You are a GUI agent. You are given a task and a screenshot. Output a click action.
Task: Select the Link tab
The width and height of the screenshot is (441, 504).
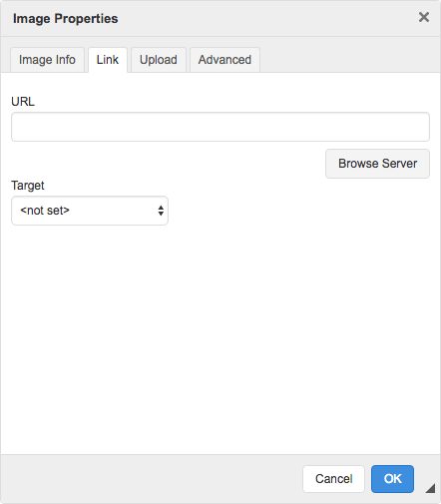tap(108, 60)
